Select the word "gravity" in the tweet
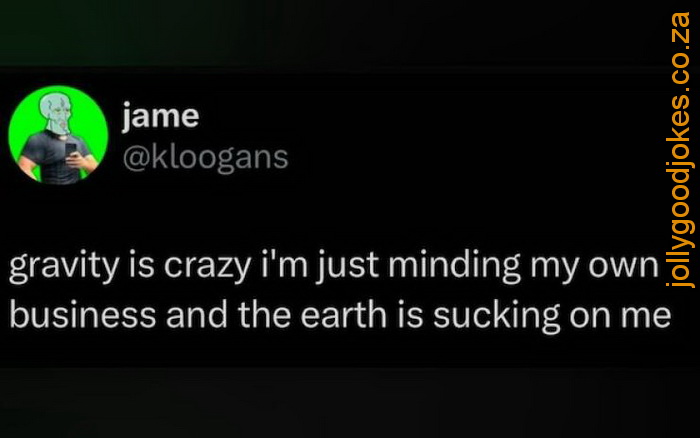700x438 pixels. point(64,267)
